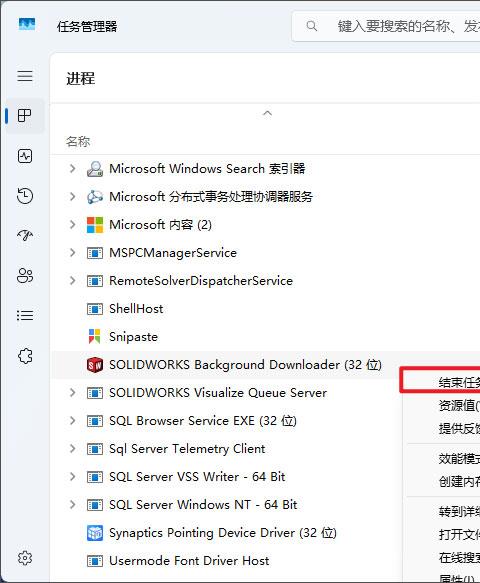Expand SQL Browser Service EXE row
Screen dimensions: 480x583
click(73, 421)
